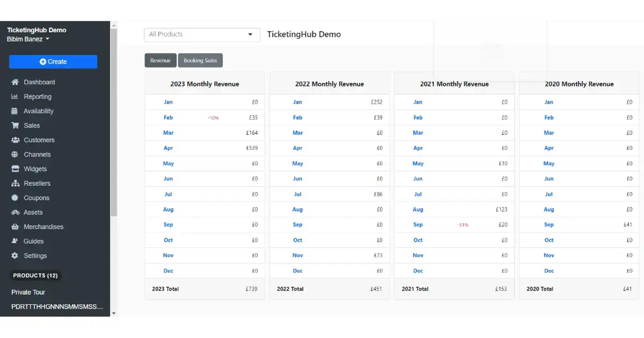Open the Settings menu item
This screenshot has width=644, height=338.
[x=35, y=256]
